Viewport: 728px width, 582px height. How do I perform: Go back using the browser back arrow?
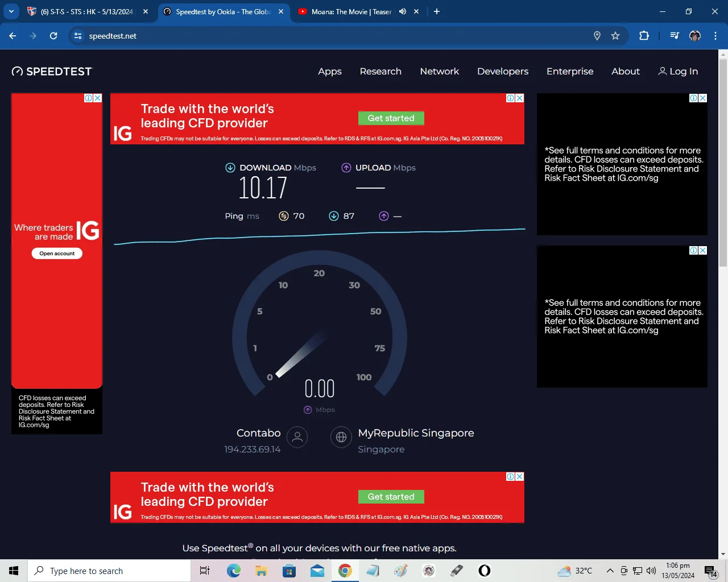click(13, 36)
